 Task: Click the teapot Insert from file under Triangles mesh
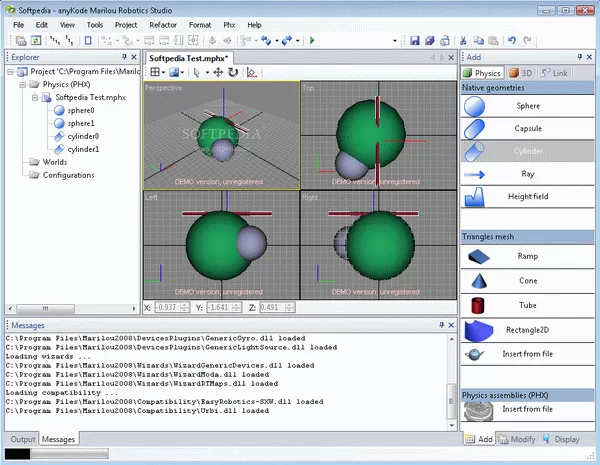point(527,354)
